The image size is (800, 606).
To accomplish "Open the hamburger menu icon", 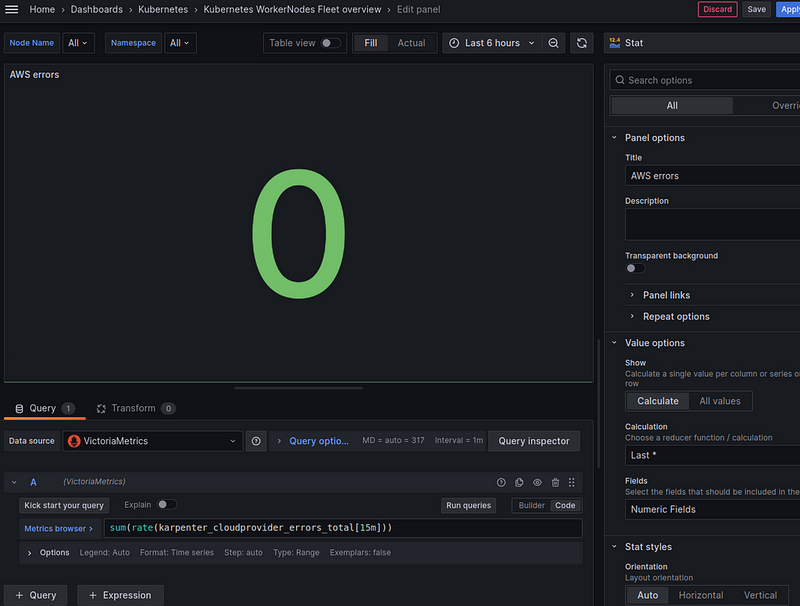I will 12,9.
